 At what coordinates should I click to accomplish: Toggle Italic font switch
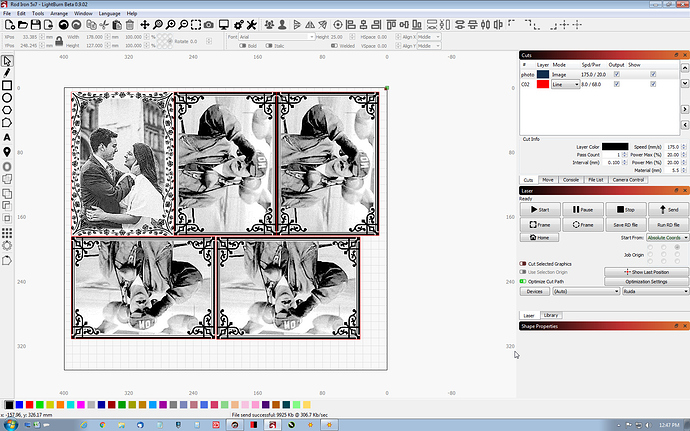269,46
